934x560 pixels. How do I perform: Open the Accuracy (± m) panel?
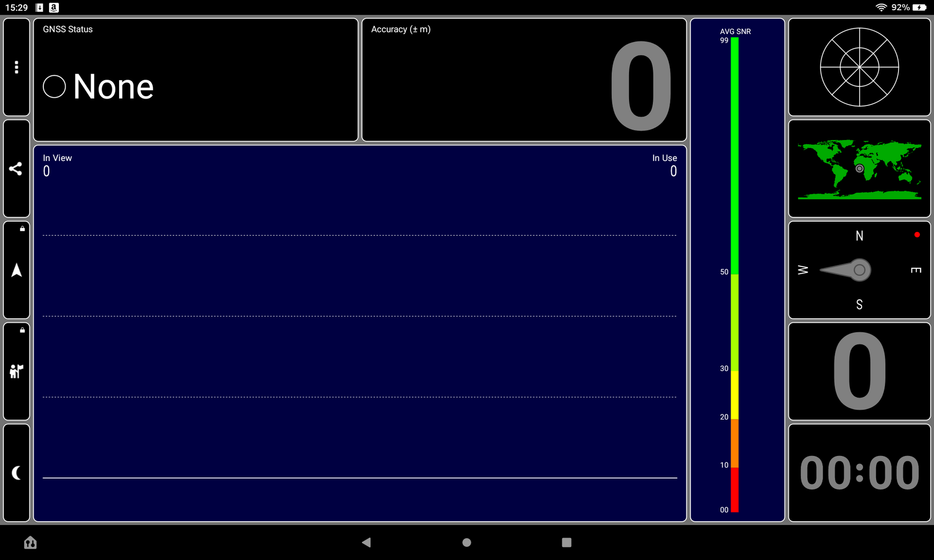pos(524,80)
